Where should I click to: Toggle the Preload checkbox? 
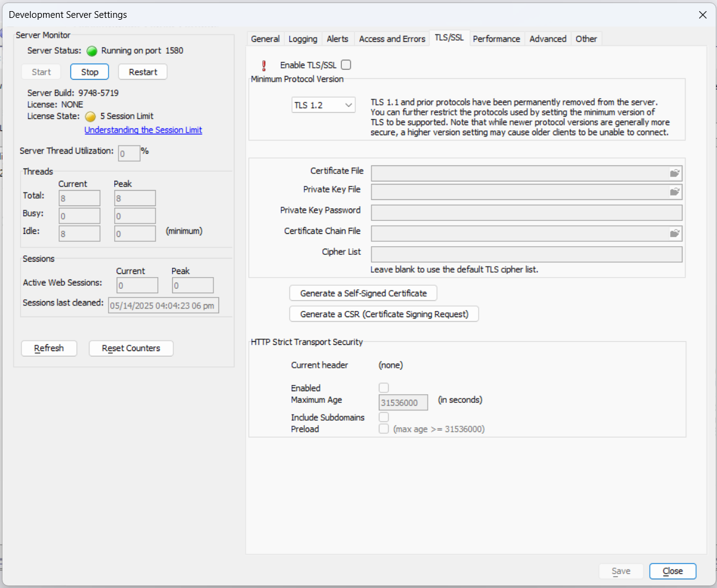[384, 428]
